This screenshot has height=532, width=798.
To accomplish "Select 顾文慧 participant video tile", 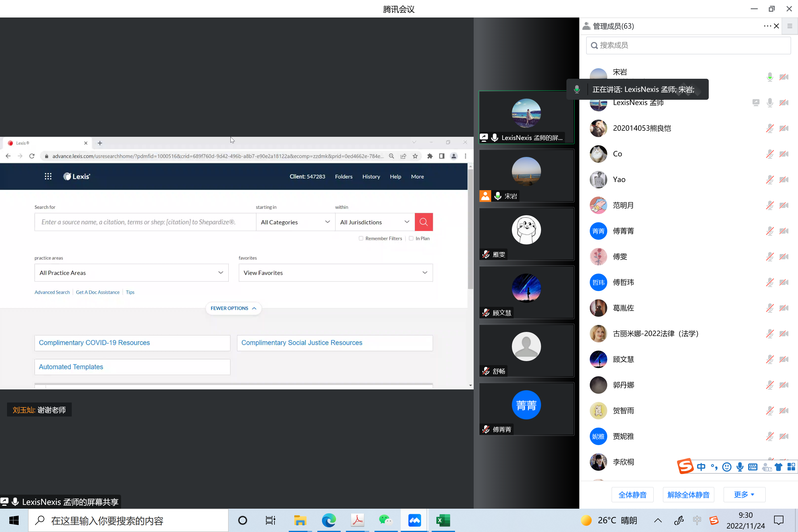I will pos(526,293).
